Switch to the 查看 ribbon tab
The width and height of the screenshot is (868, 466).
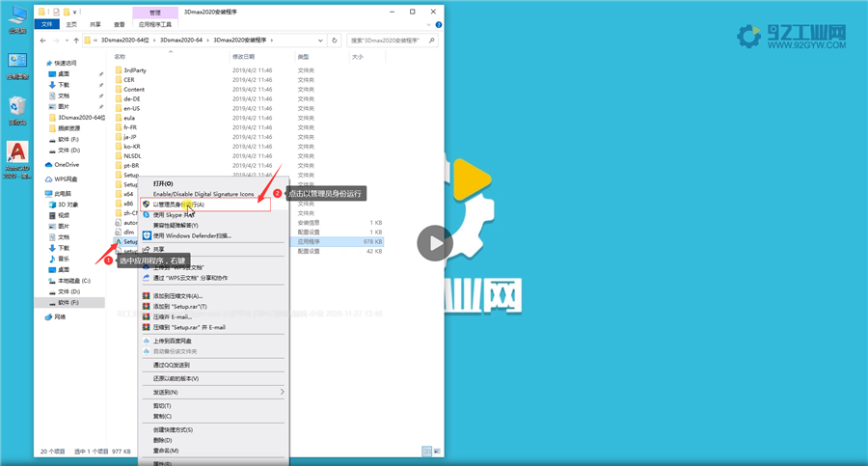point(119,24)
